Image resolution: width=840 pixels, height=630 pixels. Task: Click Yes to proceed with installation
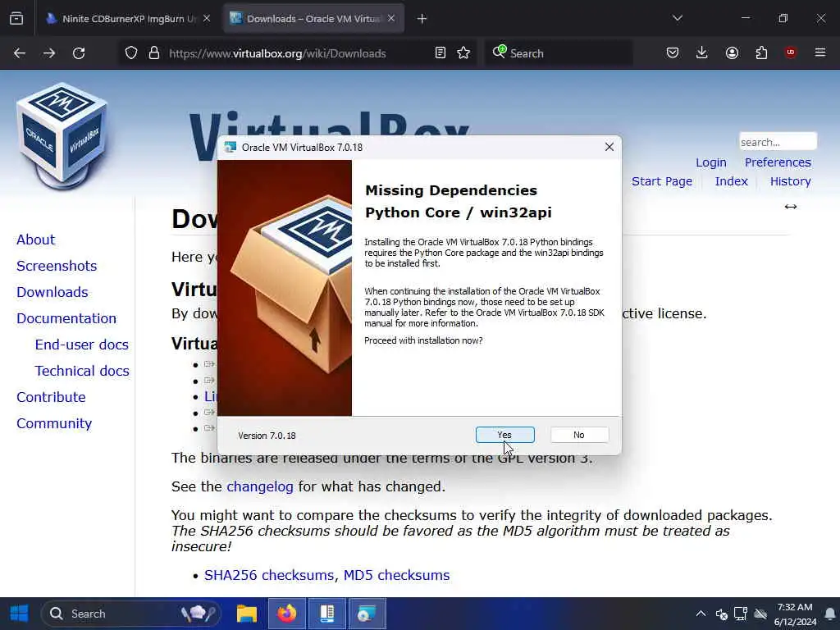pos(504,435)
